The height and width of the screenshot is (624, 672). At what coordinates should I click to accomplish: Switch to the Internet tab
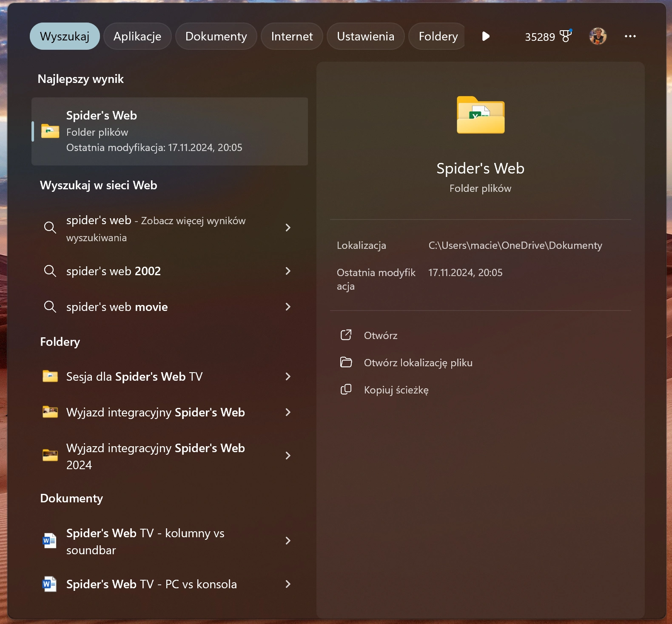pos(292,36)
